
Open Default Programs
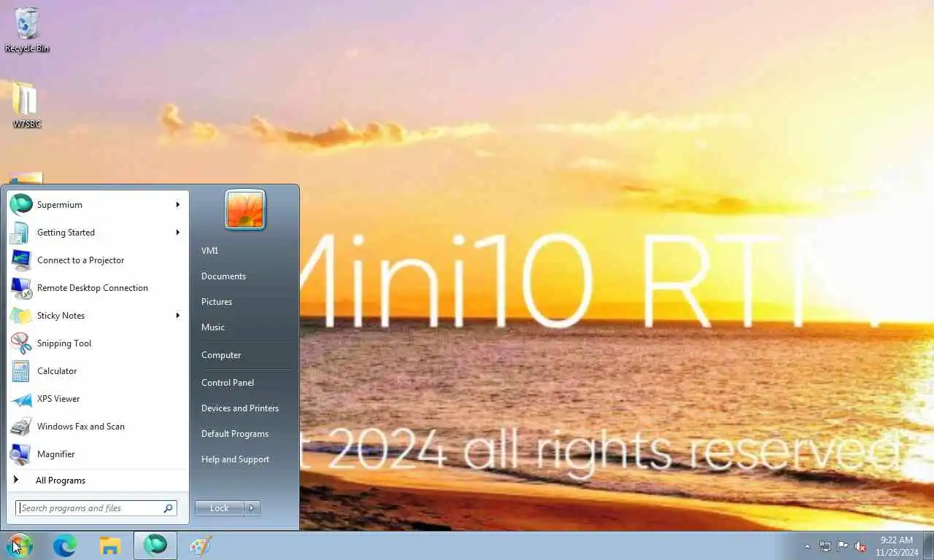[235, 434]
